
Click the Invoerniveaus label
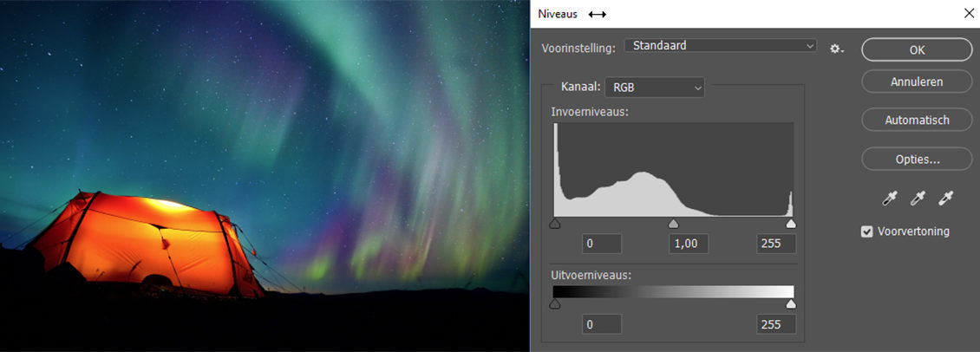click(590, 112)
